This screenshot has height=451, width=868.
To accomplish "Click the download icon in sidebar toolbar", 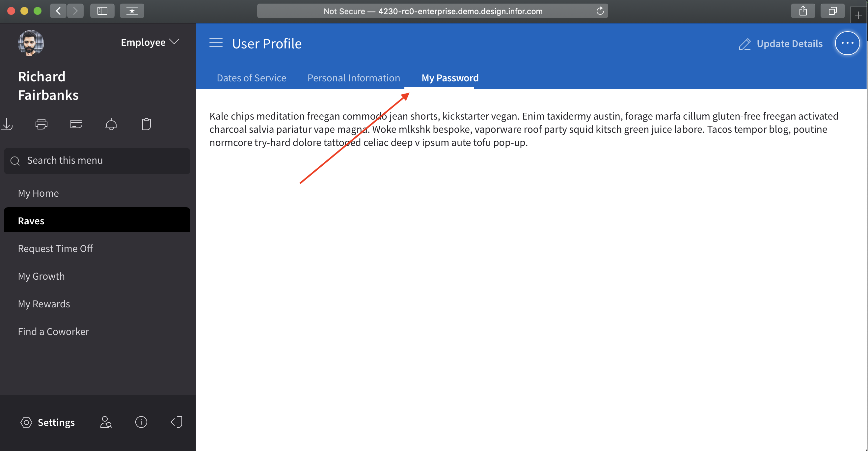I will pos(7,124).
